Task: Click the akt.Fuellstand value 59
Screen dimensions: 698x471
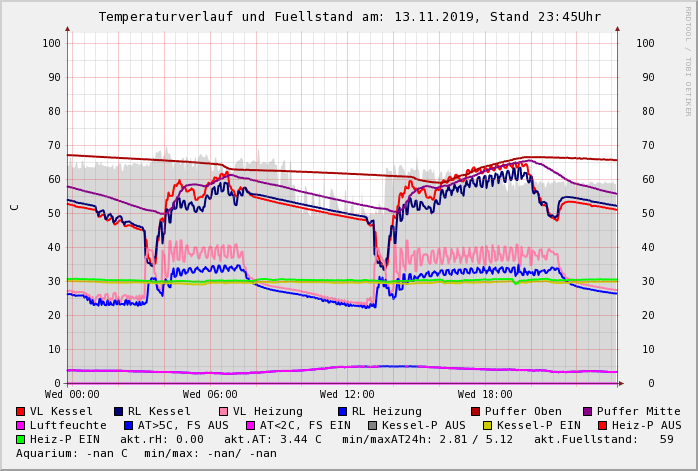Action: [x=666, y=439]
